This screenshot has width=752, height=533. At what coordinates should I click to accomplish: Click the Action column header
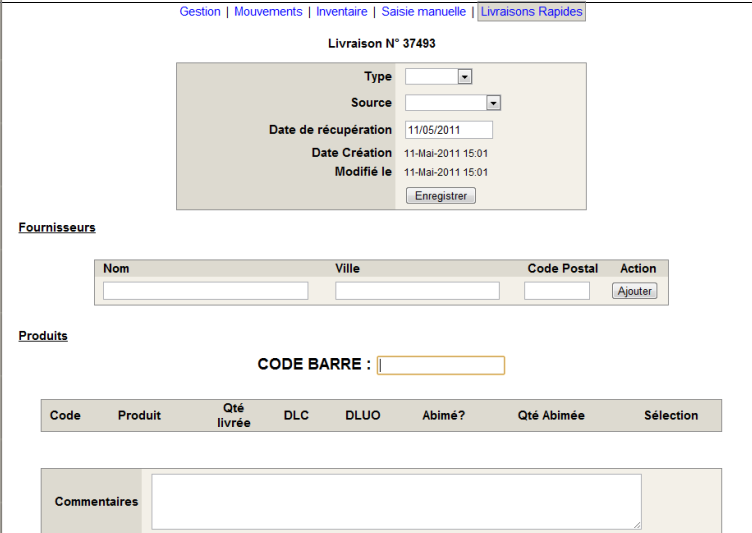pos(638,269)
